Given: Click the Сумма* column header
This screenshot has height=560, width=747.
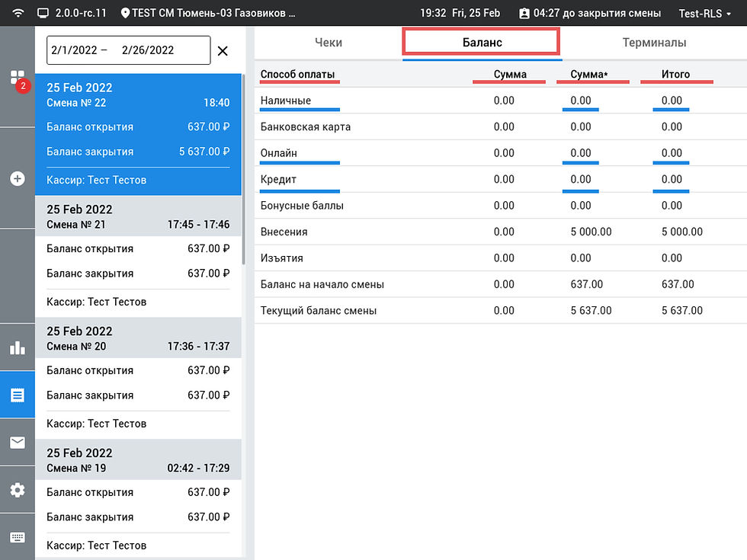Looking at the screenshot, I should point(589,75).
